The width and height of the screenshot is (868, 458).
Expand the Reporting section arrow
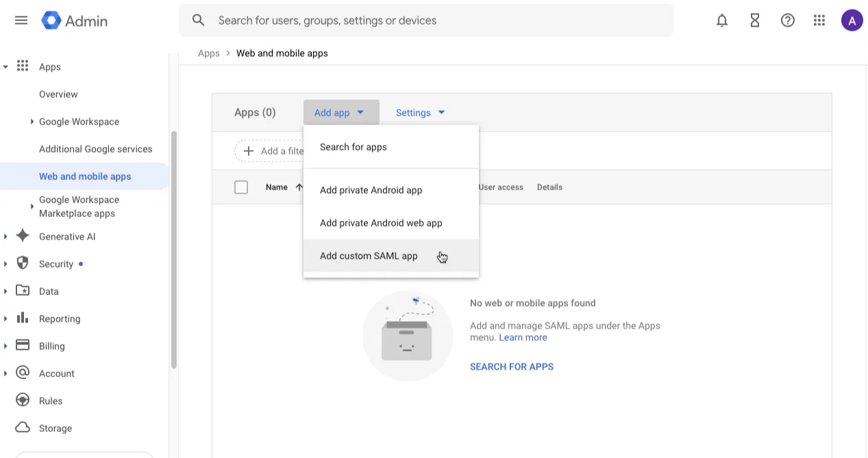click(x=5, y=318)
